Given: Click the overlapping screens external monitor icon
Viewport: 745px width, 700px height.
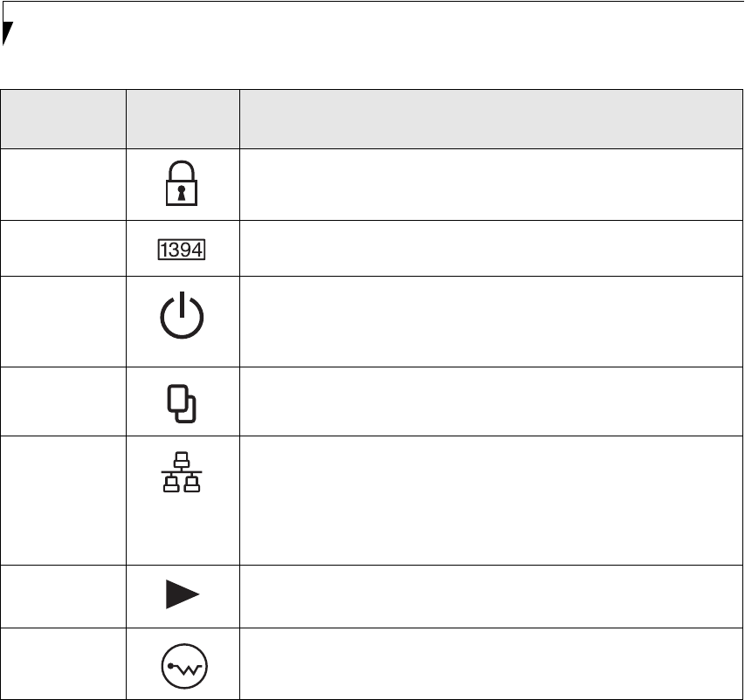Looking at the screenshot, I should point(183,402).
